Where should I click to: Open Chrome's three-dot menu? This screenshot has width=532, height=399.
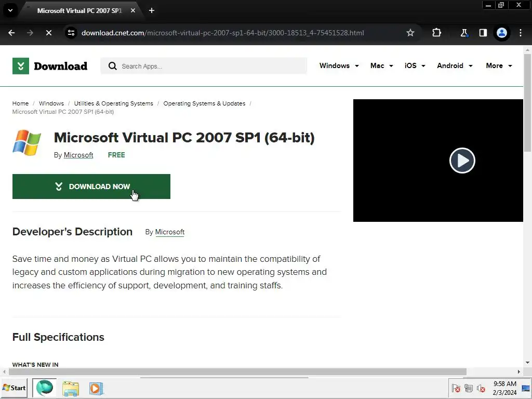tap(521, 33)
